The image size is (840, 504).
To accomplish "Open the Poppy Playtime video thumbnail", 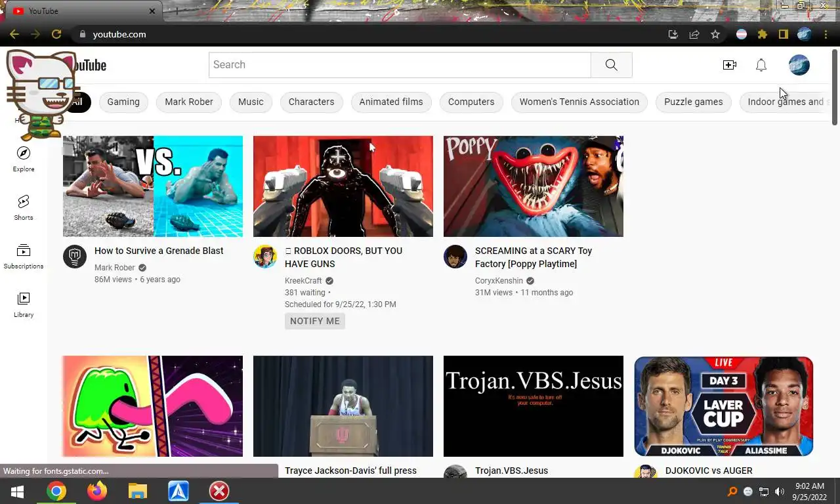I will 534,186.
